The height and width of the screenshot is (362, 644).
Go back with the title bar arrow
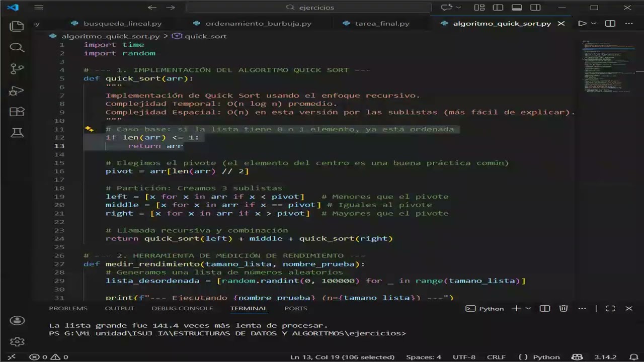[152, 8]
